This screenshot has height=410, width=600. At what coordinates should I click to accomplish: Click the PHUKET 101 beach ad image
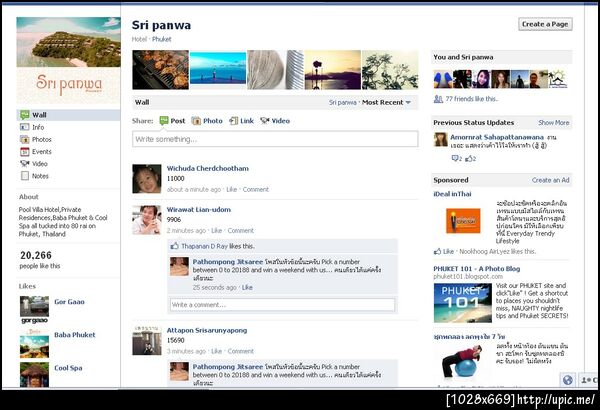point(463,303)
